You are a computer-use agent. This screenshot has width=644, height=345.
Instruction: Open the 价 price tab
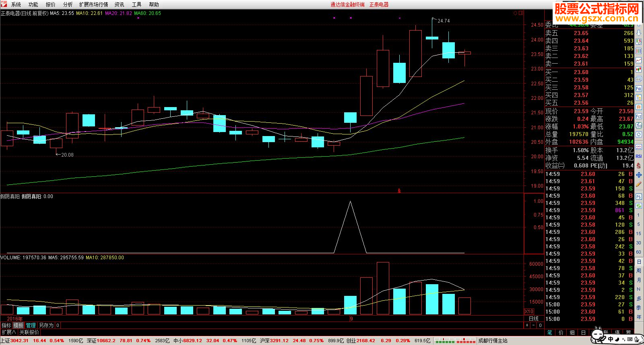(x=561, y=333)
